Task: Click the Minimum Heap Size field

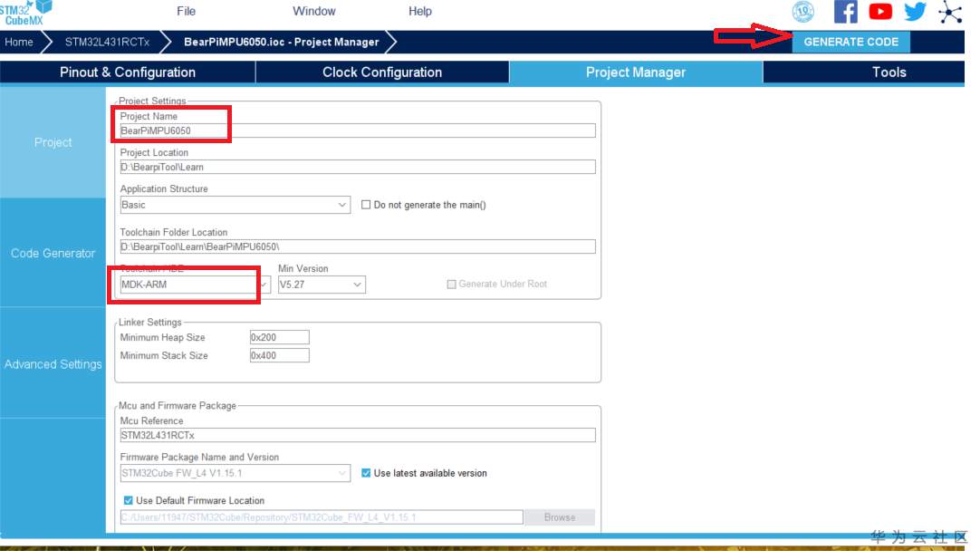Action: tap(279, 337)
